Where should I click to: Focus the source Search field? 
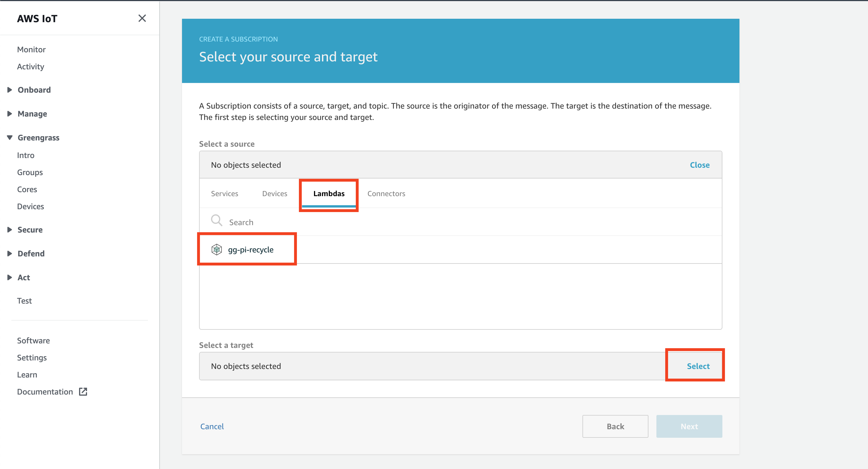[x=460, y=222]
